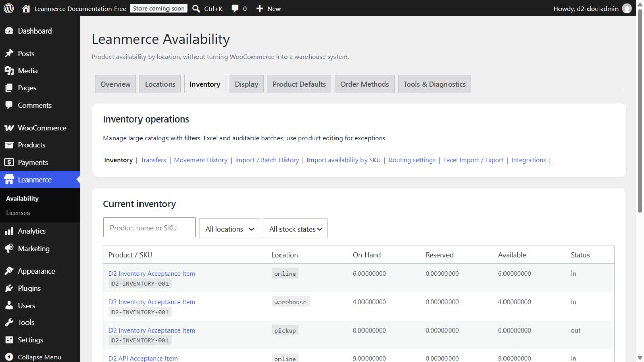This screenshot has height=362, width=644.
Task: Click the Comments speech icon in sidebar
Action: coord(9,105)
